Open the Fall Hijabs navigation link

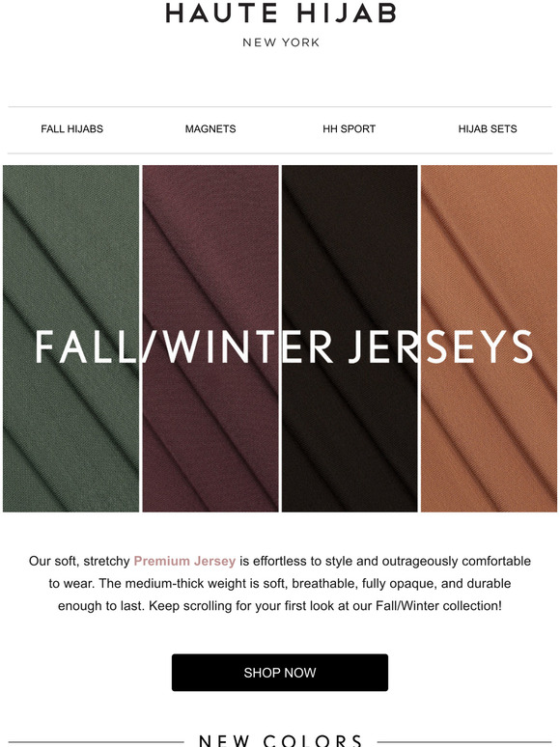click(72, 128)
